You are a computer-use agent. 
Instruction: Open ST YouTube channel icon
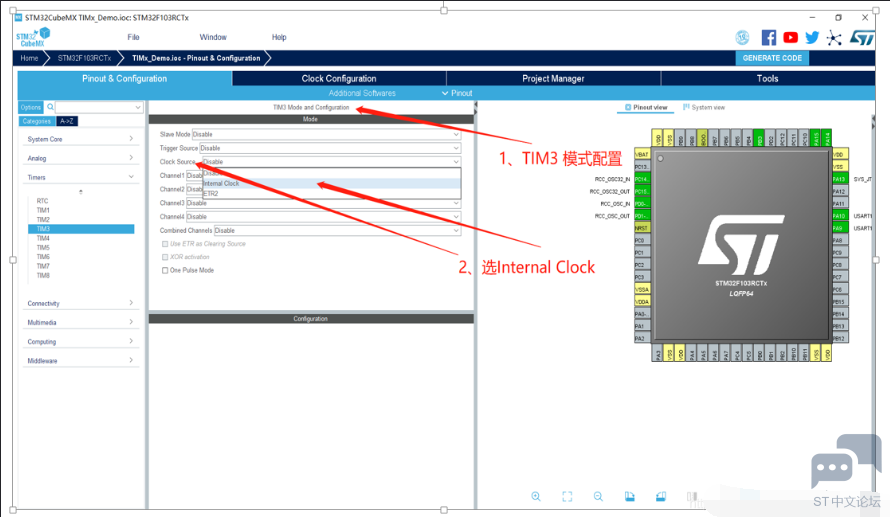[790, 37]
